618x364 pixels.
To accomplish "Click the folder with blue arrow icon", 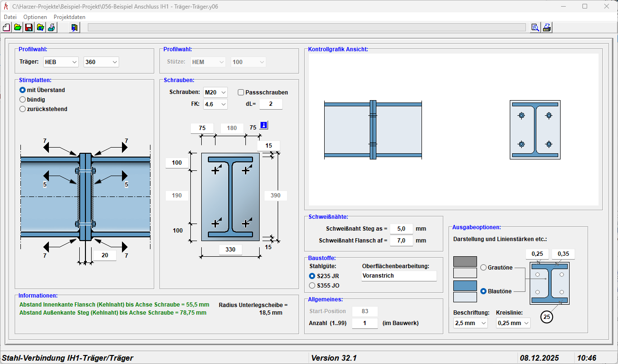I will click(40, 28).
